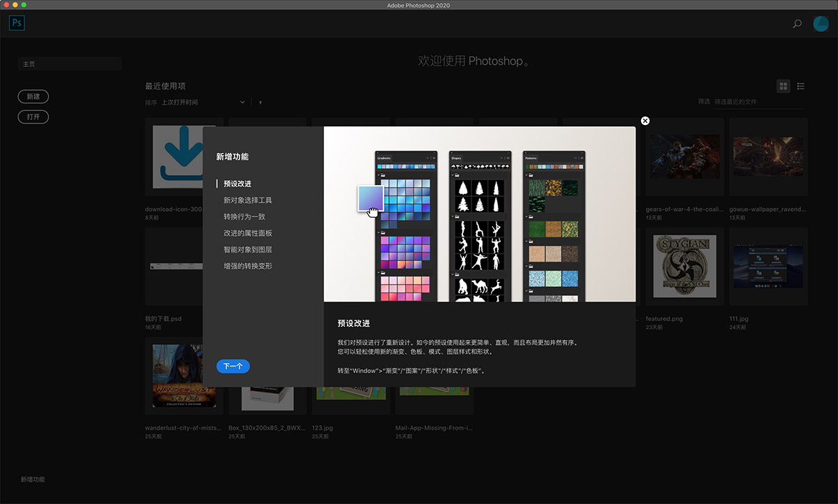Viewport: 838px width, 504px height.
Task: Open featured.png Stygian thumbnail
Action: 684,267
